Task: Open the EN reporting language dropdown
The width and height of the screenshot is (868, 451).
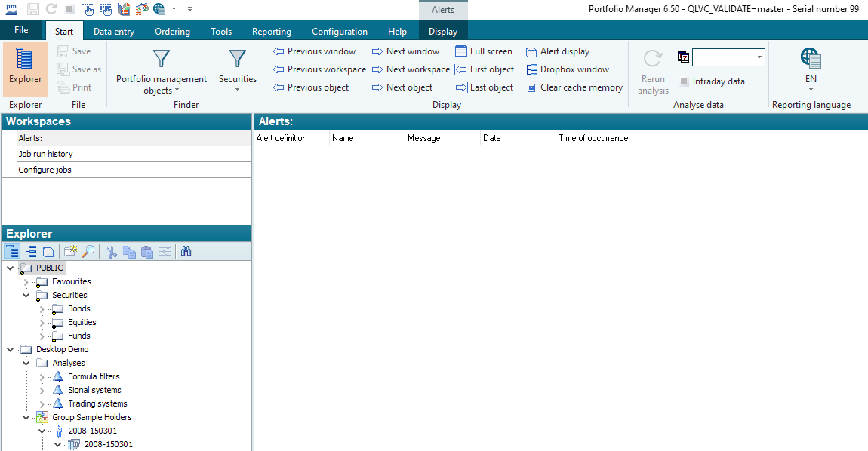Action: (x=811, y=79)
